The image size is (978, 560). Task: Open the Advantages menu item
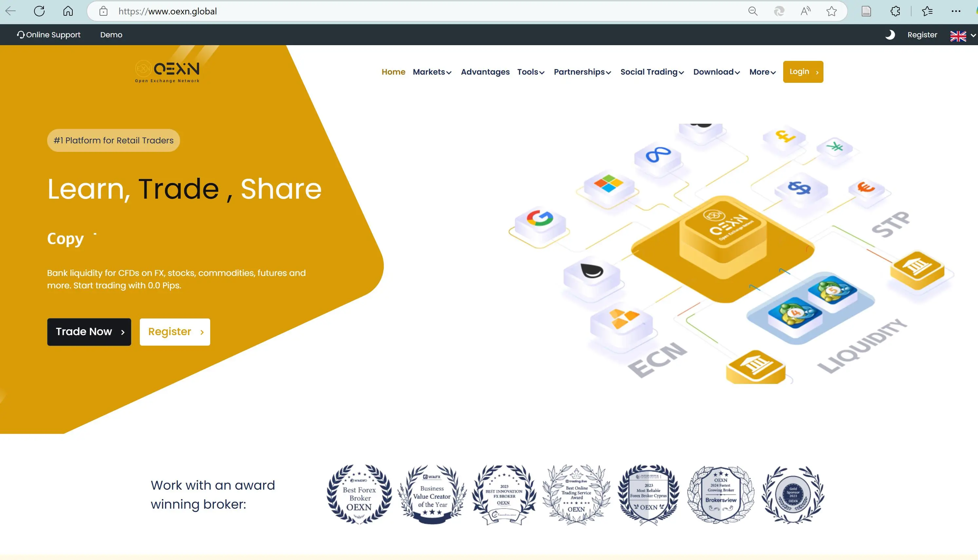[485, 72]
